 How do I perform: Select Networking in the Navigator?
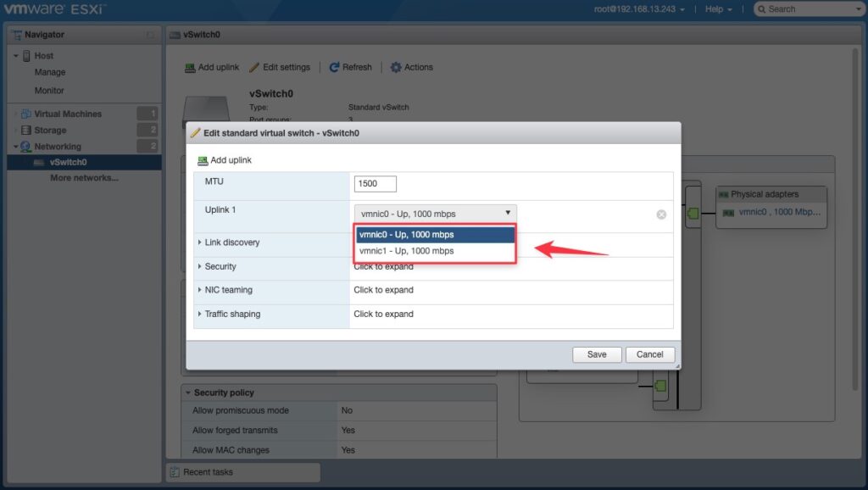pos(58,147)
